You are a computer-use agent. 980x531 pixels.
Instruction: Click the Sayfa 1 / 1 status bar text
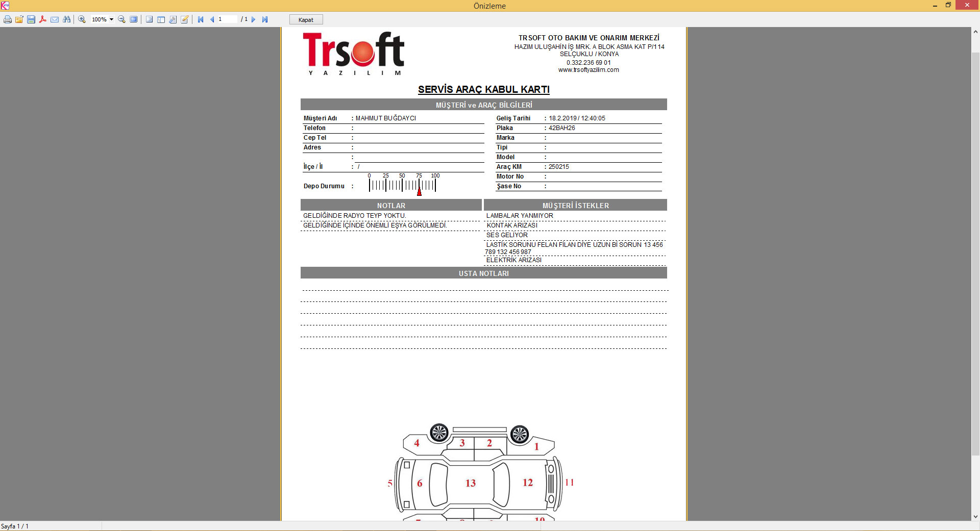15,526
